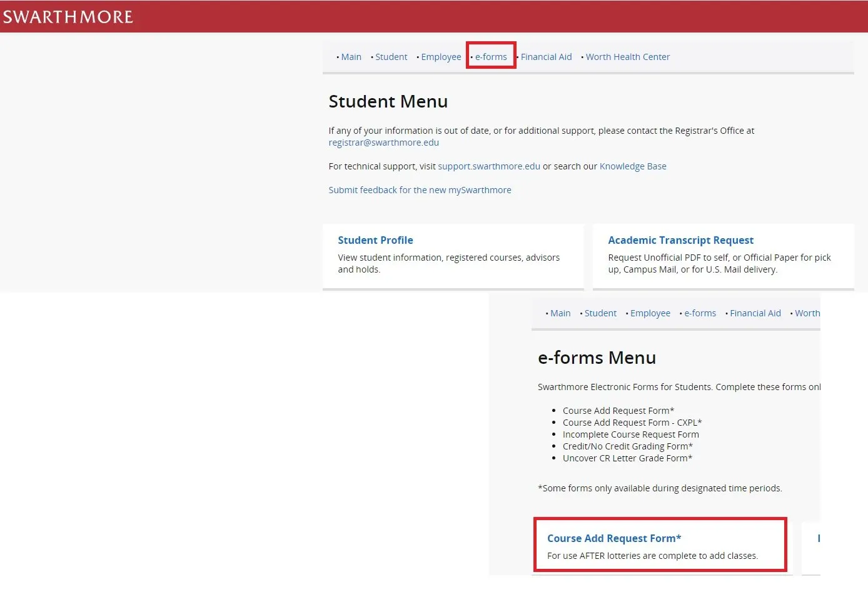Click note '*Some forms only available during designated time periods.'
Screen dimensions: 868x612
(660, 488)
